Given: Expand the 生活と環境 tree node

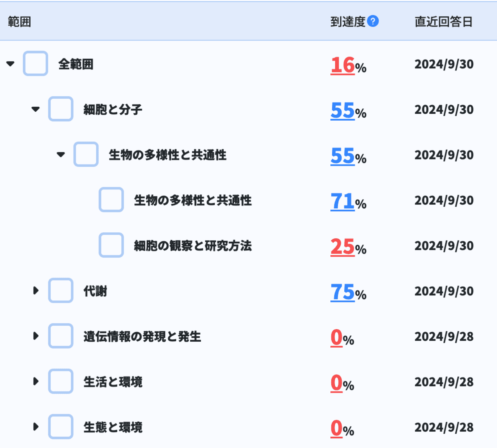Looking at the screenshot, I should pos(36,382).
